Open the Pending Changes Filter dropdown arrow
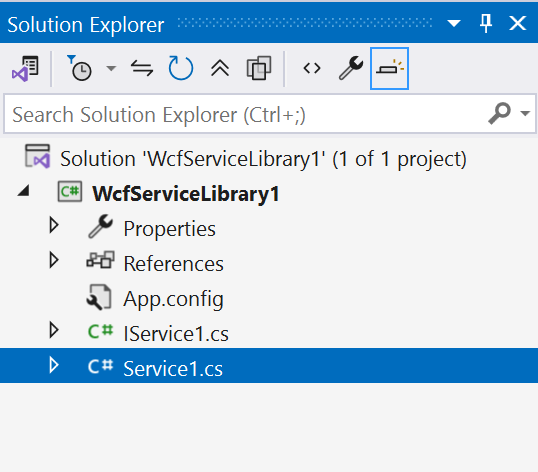The image size is (538, 472). pyautogui.click(x=111, y=69)
